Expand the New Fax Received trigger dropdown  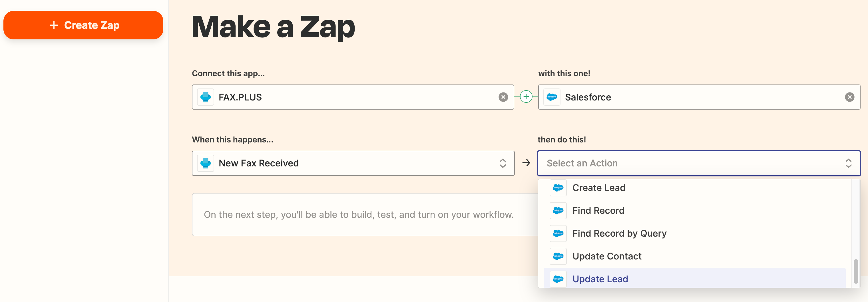(x=353, y=163)
